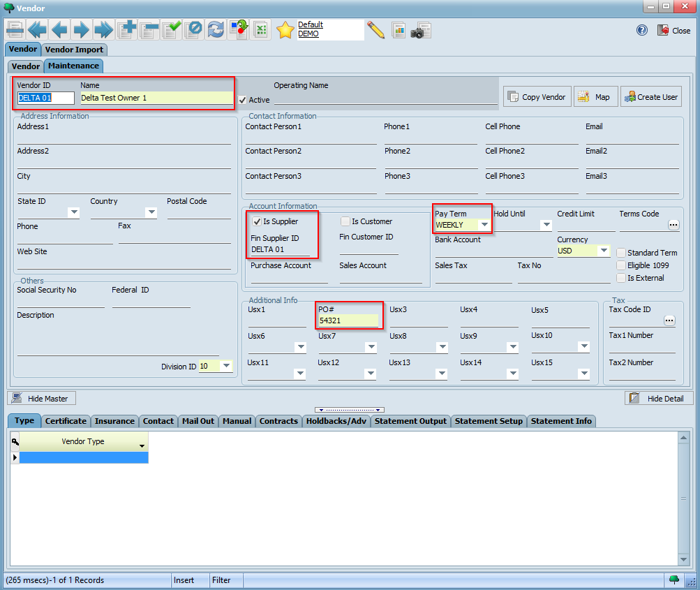Enable the Is Customer checkbox
The width and height of the screenshot is (700, 590).
point(345,221)
